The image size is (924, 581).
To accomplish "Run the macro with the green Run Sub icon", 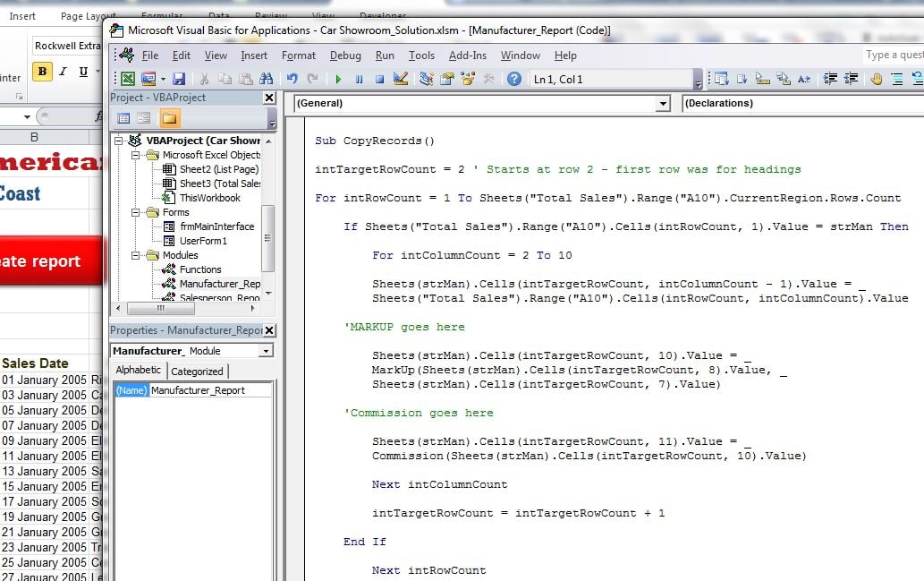I will point(339,78).
